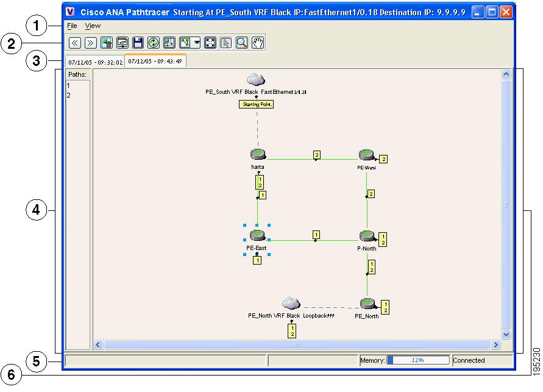543x392 pixels.
Task: Click the back double-chevron toolbar button
Action: coord(75,43)
